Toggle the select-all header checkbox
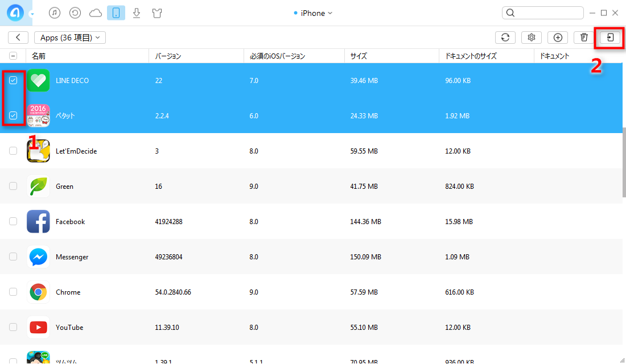The image size is (626, 364). [x=13, y=56]
